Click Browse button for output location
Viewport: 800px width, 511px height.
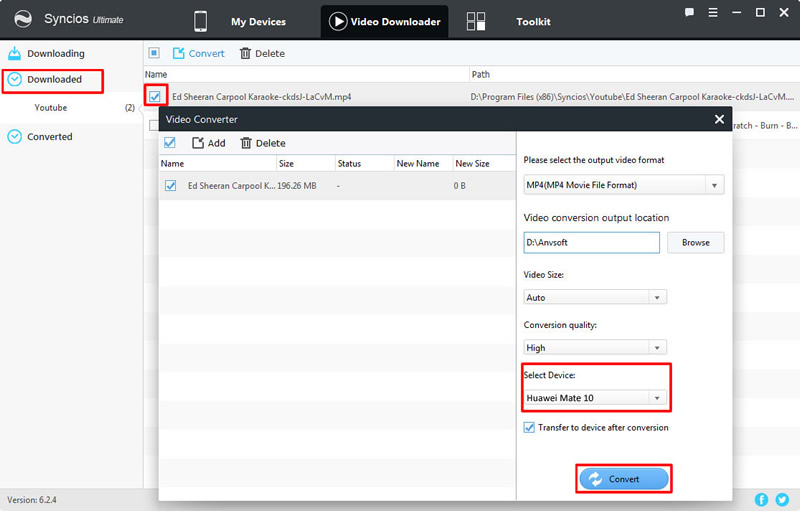click(695, 243)
